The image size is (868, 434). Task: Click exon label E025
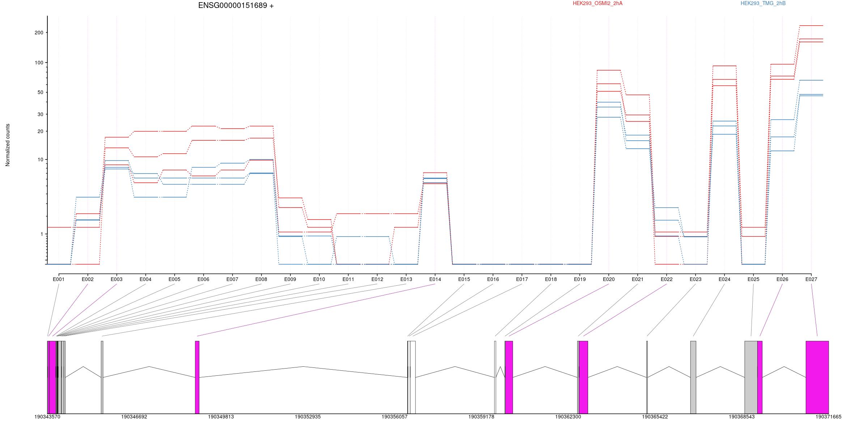tap(753, 279)
